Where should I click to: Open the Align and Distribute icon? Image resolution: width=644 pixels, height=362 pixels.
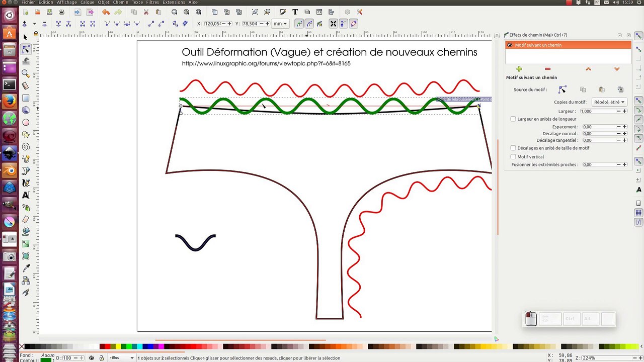click(332, 12)
